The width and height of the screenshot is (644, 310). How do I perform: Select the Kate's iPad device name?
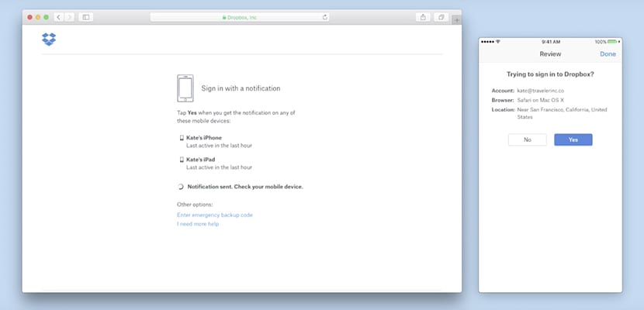click(x=201, y=160)
